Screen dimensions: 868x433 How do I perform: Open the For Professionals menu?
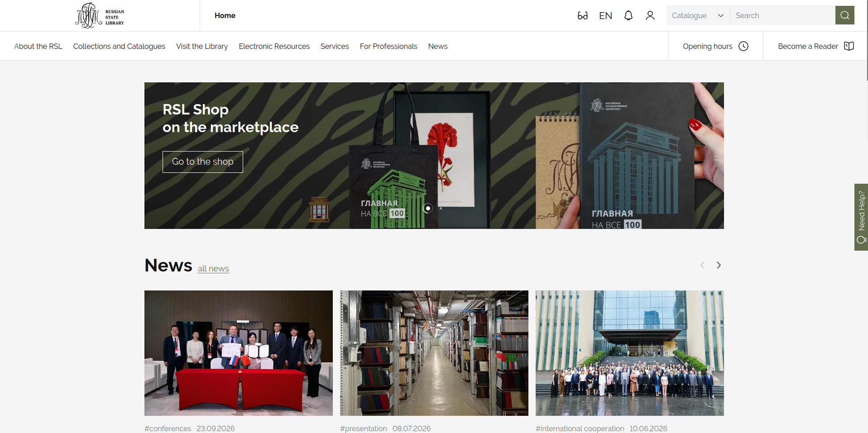point(388,46)
